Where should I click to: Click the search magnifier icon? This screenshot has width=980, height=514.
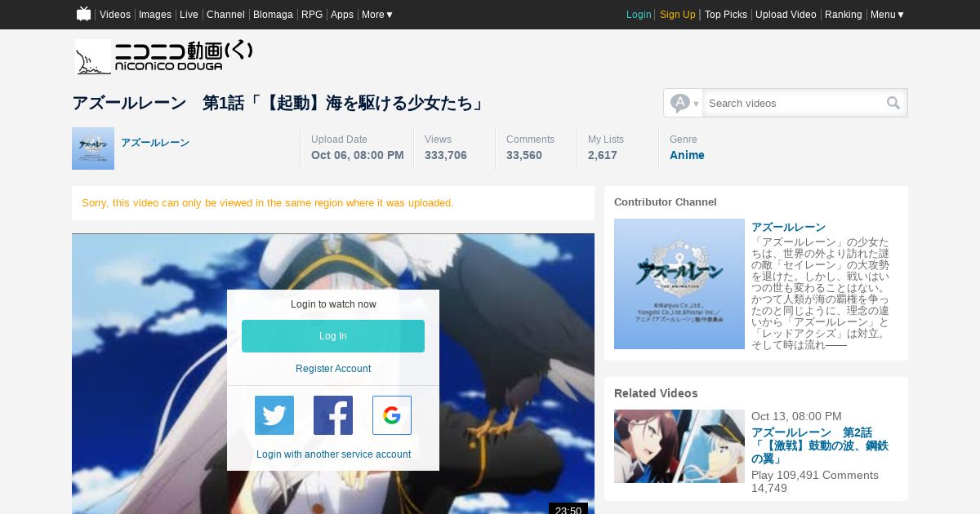click(x=893, y=103)
